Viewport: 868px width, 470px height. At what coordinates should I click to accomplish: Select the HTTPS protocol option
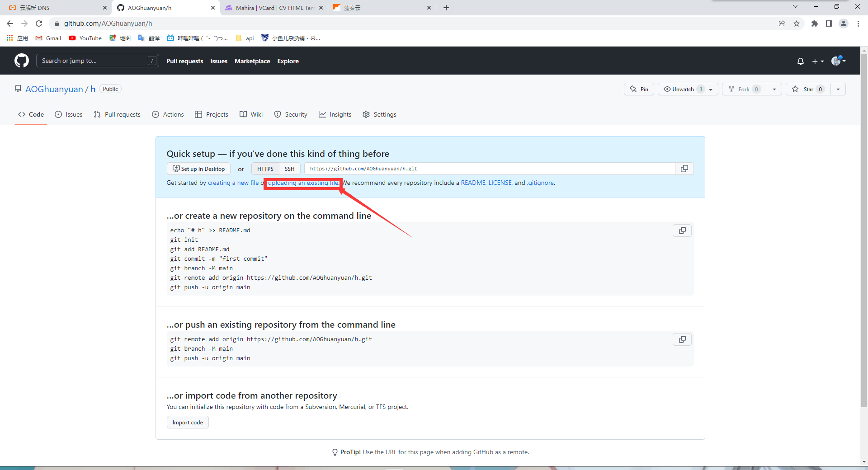(265, 169)
